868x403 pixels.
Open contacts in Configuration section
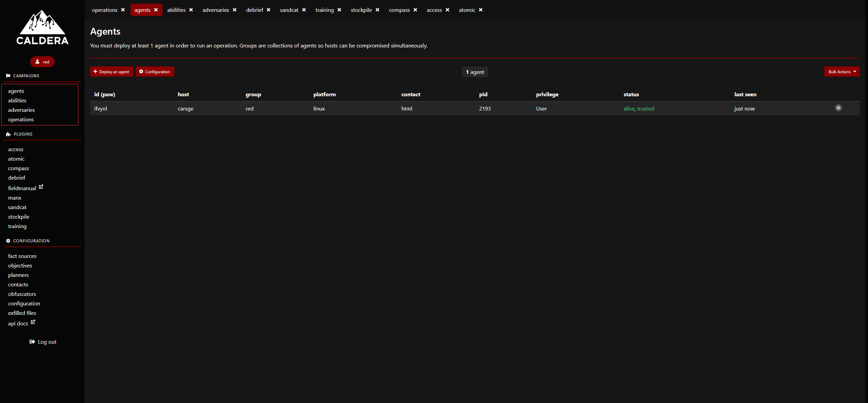tap(18, 284)
